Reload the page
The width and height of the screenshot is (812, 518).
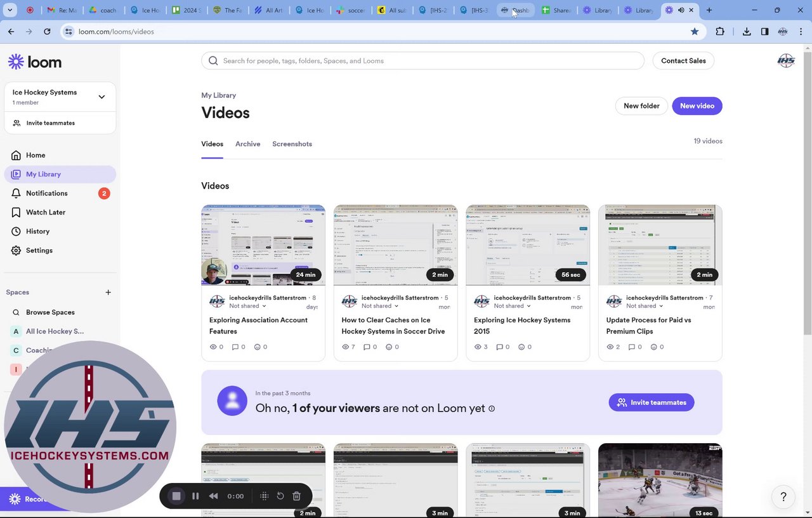[47, 31]
